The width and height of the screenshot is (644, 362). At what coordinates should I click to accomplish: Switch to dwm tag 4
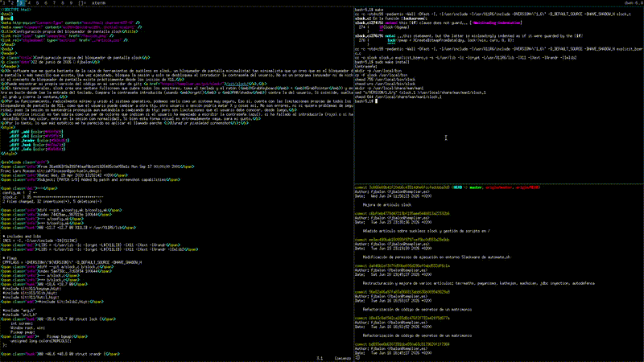pyautogui.click(x=29, y=2)
